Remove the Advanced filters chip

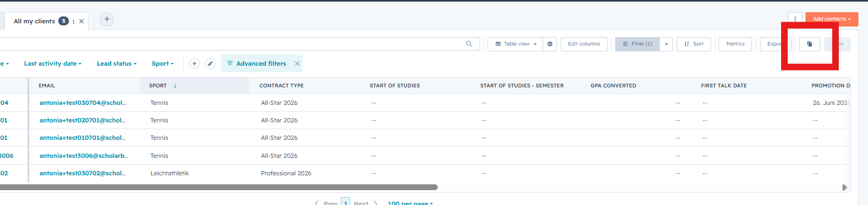click(297, 64)
